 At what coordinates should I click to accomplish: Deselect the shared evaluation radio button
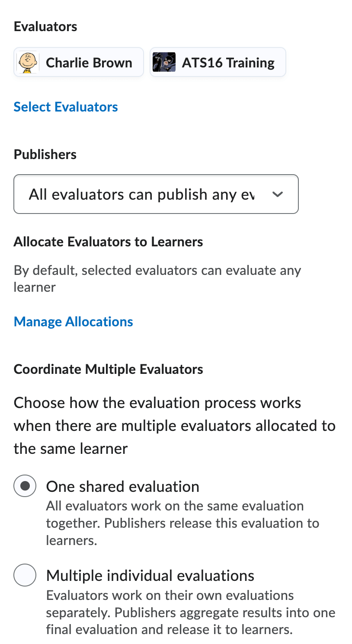click(25, 486)
